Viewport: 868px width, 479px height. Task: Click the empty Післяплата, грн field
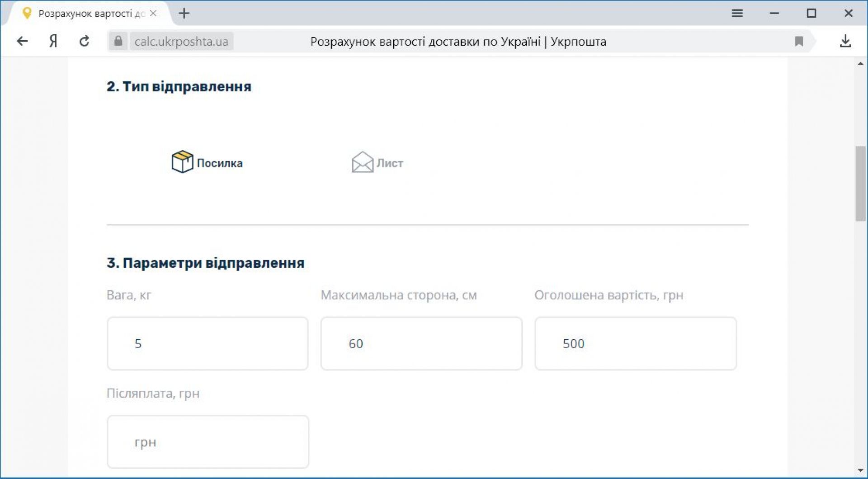click(x=208, y=441)
